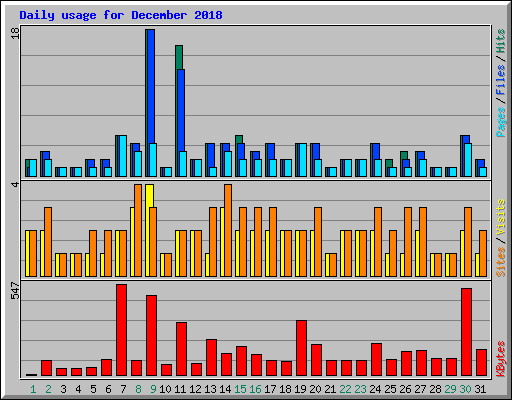Click the top chart's axis value "18"

point(15,33)
